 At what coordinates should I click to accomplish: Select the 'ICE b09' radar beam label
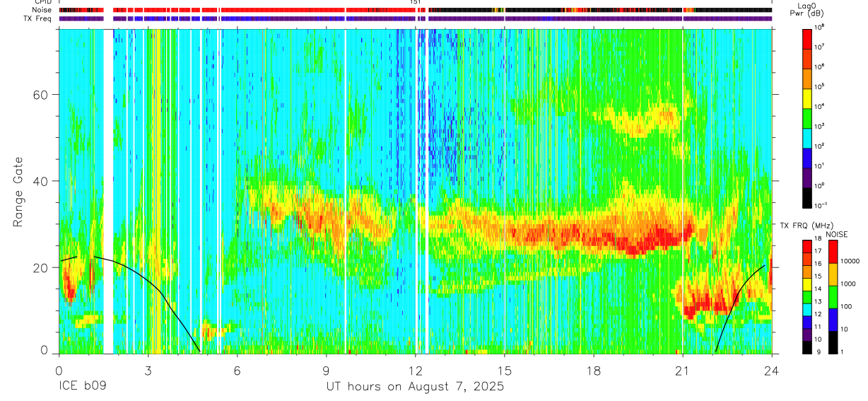coord(82,387)
